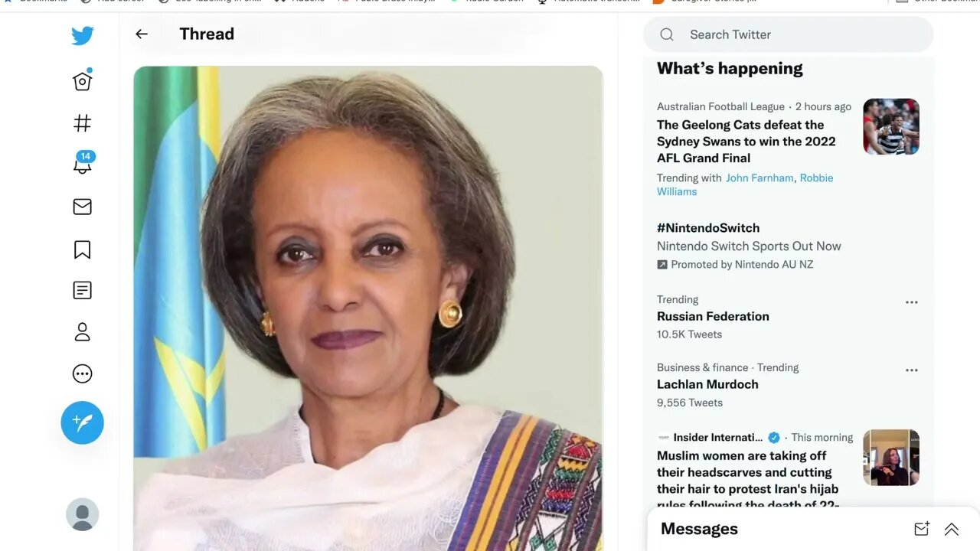Image resolution: width=980 pixels, height=551 pixels.
Task: Open the Home icon in sidebar
Action: pos(83,80)
